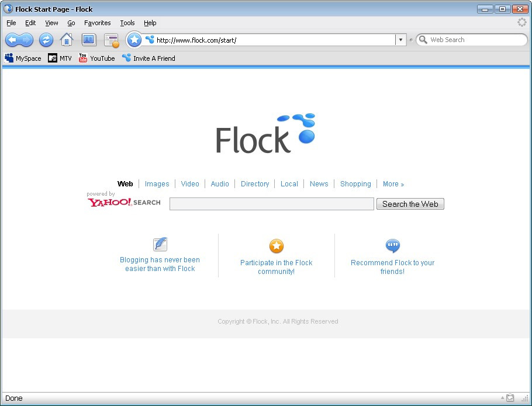
Task: Click the window resize grip
Action: [x=524, y=398]
